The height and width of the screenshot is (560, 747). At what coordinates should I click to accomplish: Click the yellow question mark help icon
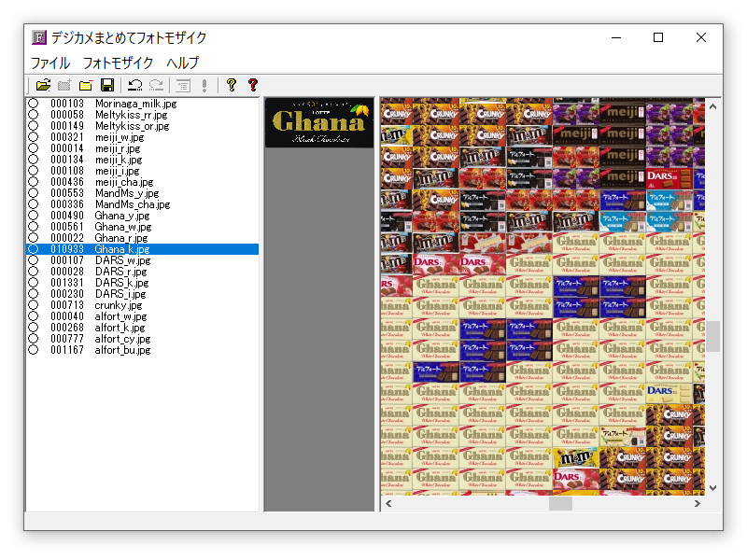pyautogui.click(x=232, y=85)
